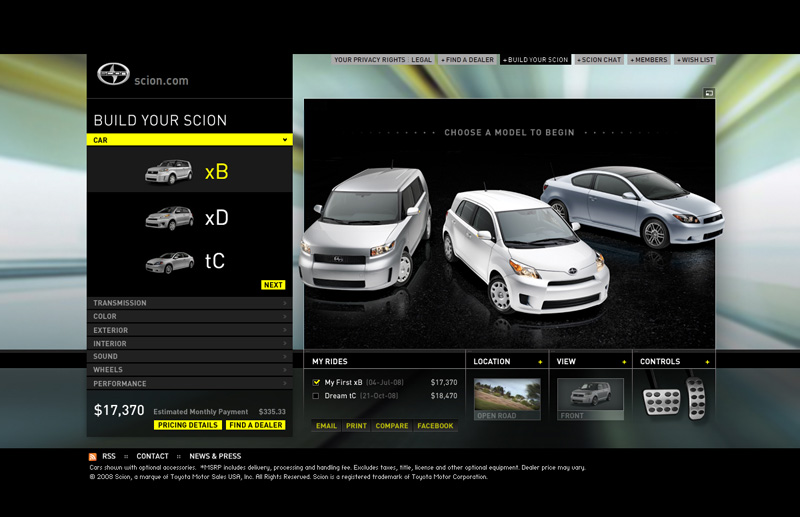Select the My First xB ride name
Viewport: 800px width, 517px height.
(x=343, y=382)
